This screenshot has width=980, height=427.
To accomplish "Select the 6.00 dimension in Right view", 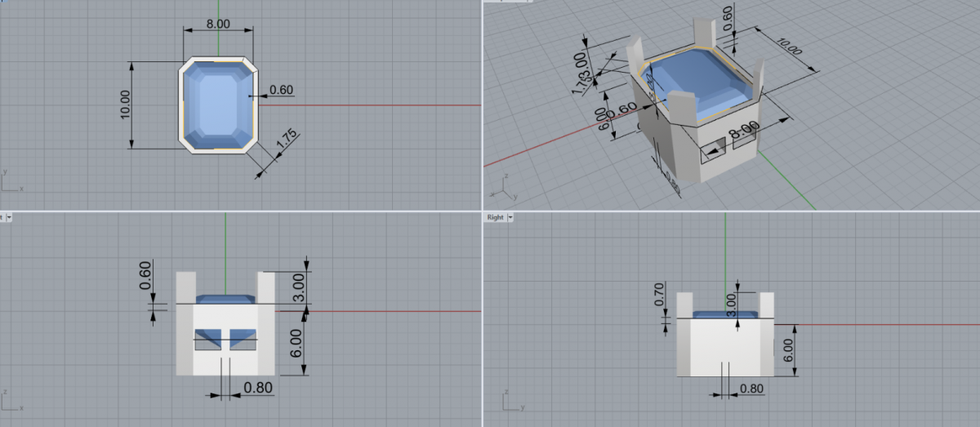I will (788, 349).
